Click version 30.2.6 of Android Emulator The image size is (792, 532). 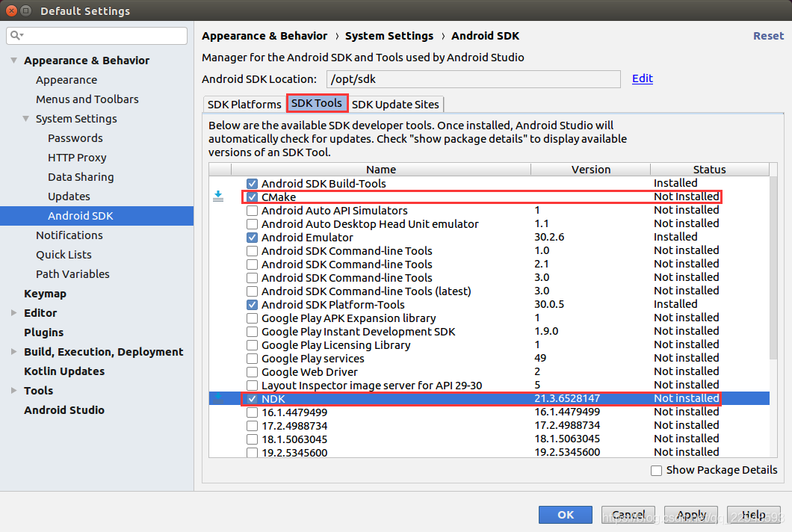(549, 237)
